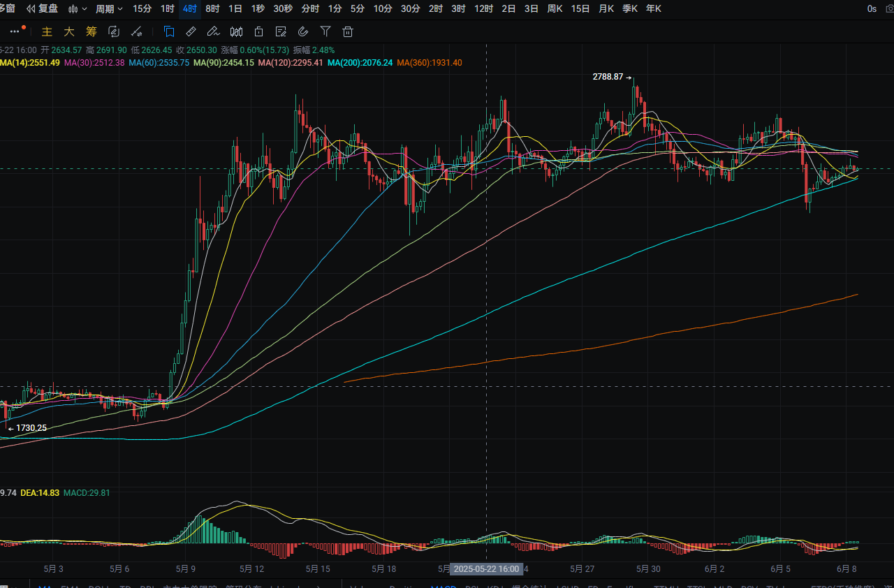Click the 复盘 replay button

(43, 9)
